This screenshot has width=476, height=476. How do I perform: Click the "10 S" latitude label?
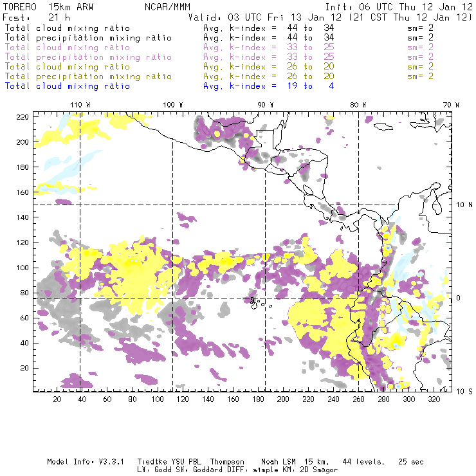click(x=464, y=392)
